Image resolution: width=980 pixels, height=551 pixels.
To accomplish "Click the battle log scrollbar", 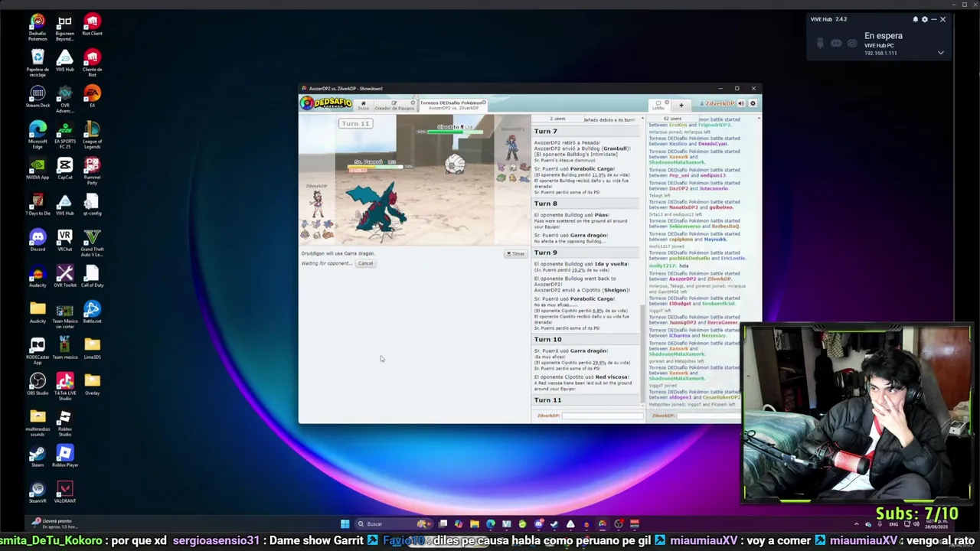I will tap(642, 352).
